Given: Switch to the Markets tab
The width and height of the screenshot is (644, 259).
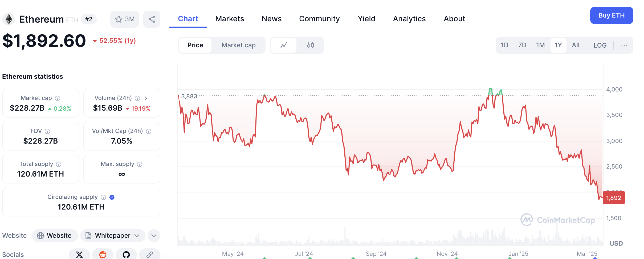Looking at the screenshot, I should [x=230, y=19].
